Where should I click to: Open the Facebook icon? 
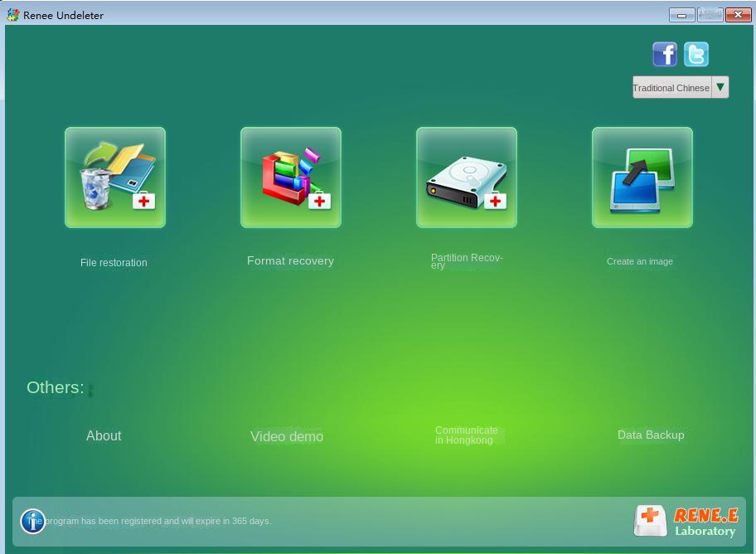click(664, 54)
